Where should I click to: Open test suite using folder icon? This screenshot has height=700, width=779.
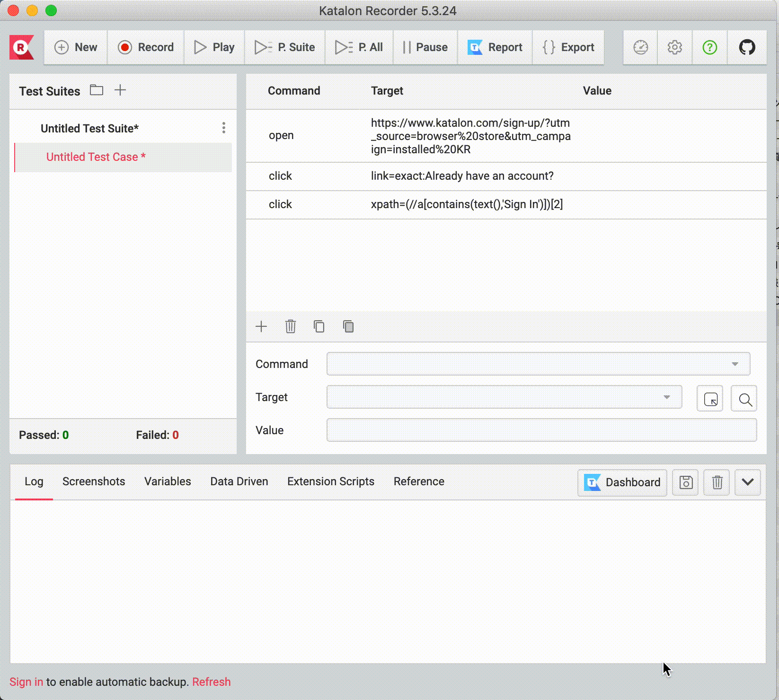tap(97, 90)
